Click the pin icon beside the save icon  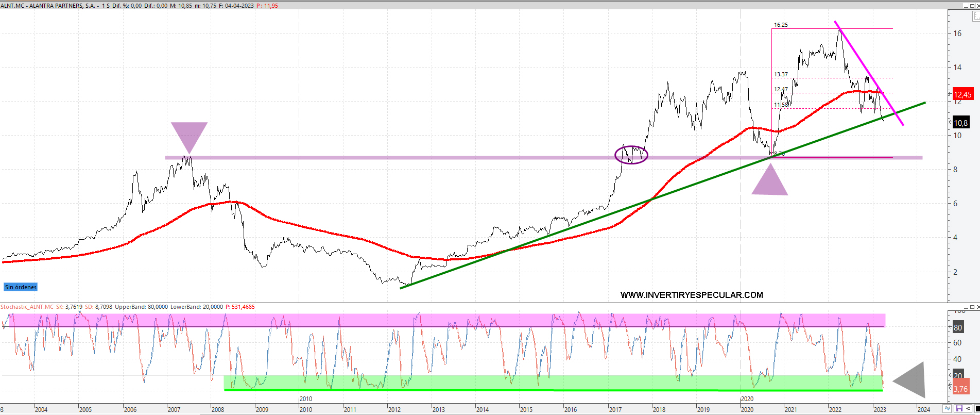968,409
